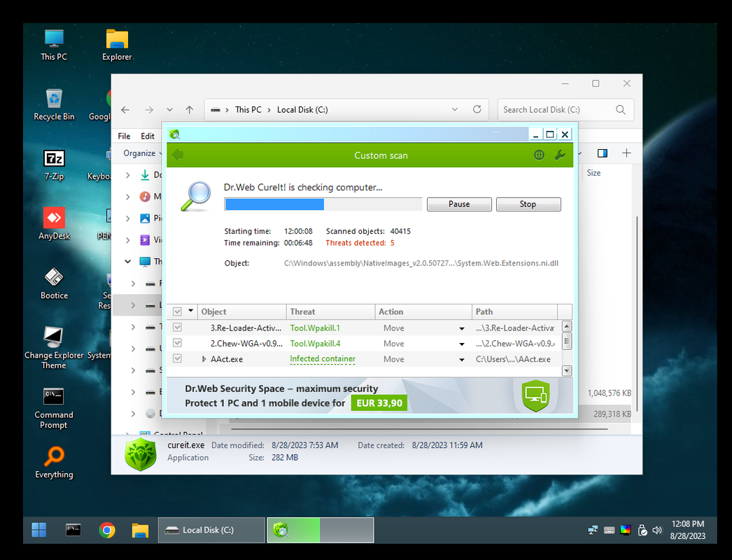
Task: Pause the Dr.Web scan
Action: pyautogui.click(x=459, y=204)
